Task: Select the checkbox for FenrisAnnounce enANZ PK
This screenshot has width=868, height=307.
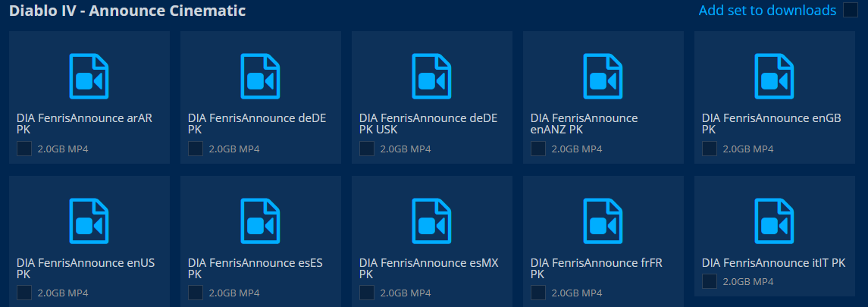Action: click(538, 149)
